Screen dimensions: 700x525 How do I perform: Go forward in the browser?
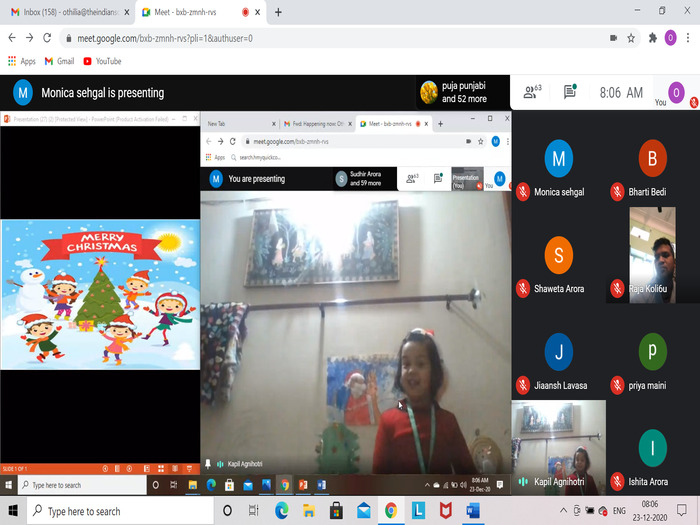(x=29, y=38)
